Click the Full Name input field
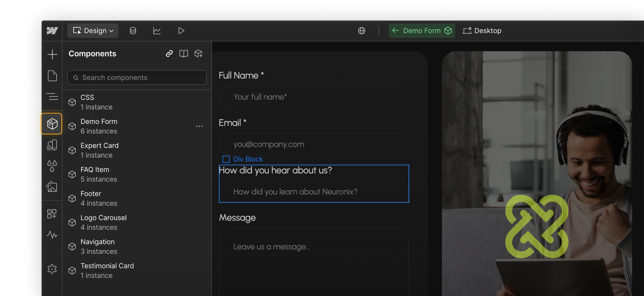 coord(314,97)
